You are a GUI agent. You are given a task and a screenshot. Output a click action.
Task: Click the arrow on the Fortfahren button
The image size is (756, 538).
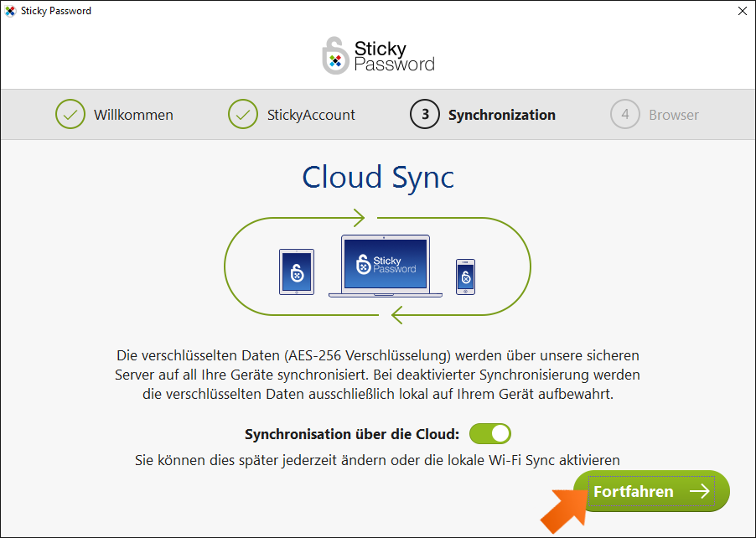coord(700,491)
